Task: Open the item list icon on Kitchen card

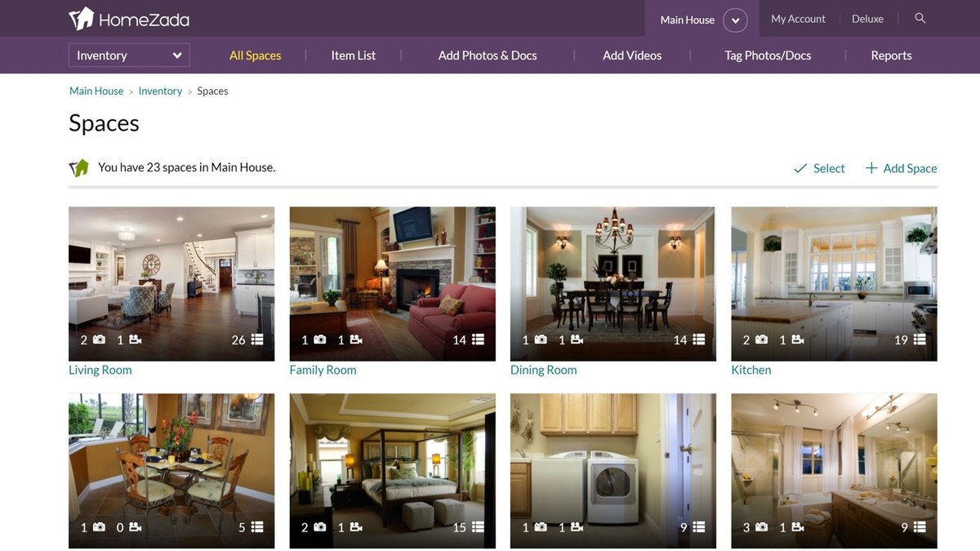Action: coord(920,340)
